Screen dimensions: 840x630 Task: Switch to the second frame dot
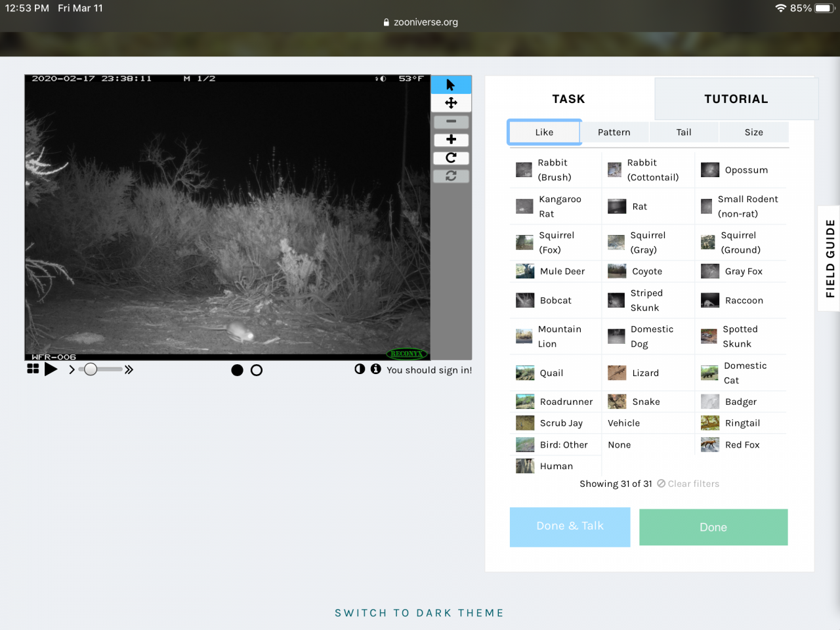257,370
